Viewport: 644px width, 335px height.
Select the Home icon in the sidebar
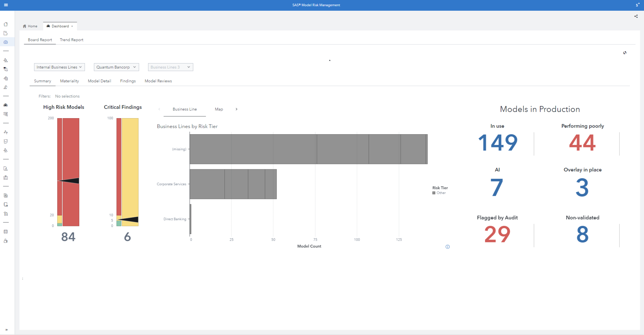6,24
